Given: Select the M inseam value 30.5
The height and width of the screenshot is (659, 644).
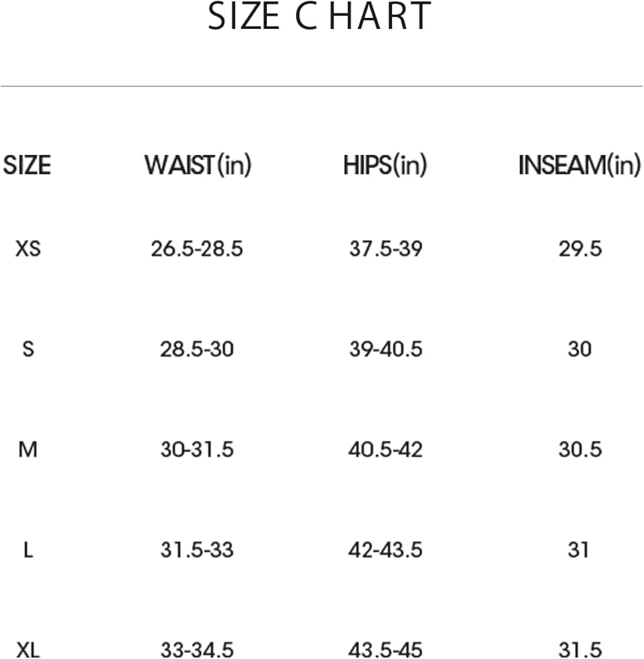Looking at the screenshot, I should click(579, 450).
